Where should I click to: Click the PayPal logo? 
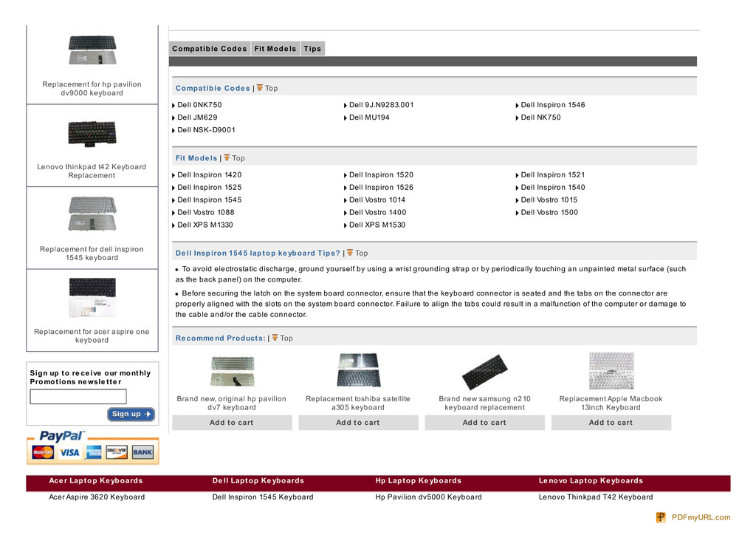[62, 436]
